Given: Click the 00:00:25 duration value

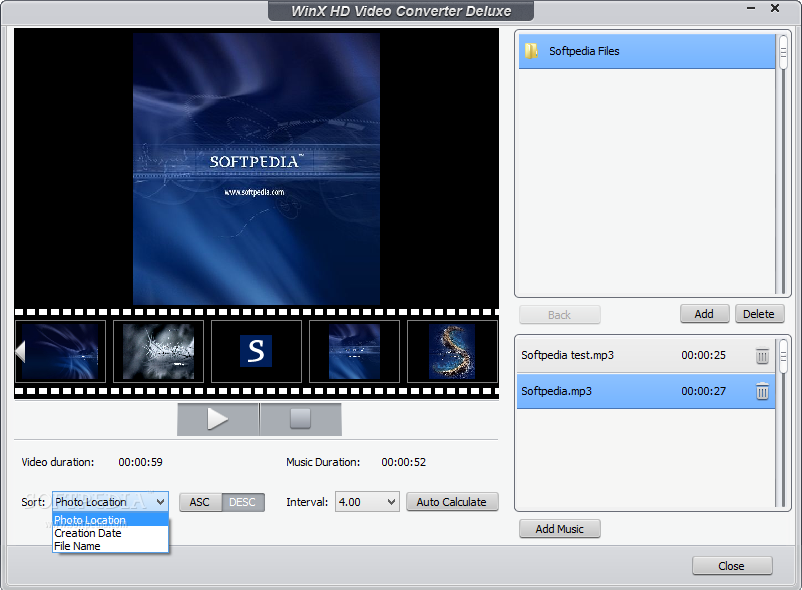Looking at the screenshot, I should click(x=703, y=355).
